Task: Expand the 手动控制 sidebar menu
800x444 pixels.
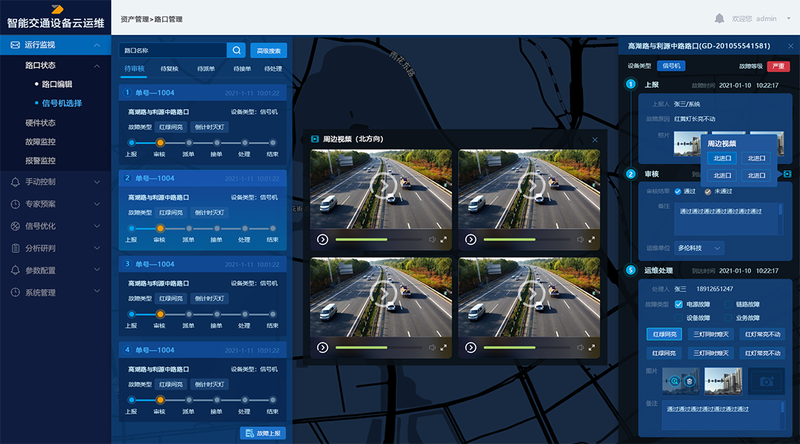Action: [55, 182]
